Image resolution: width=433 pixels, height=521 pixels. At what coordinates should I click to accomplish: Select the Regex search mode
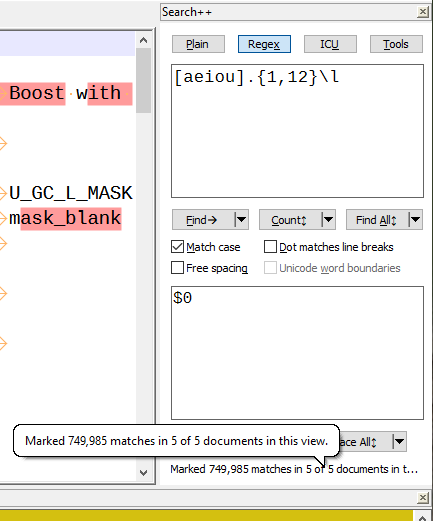coord(264,44)
